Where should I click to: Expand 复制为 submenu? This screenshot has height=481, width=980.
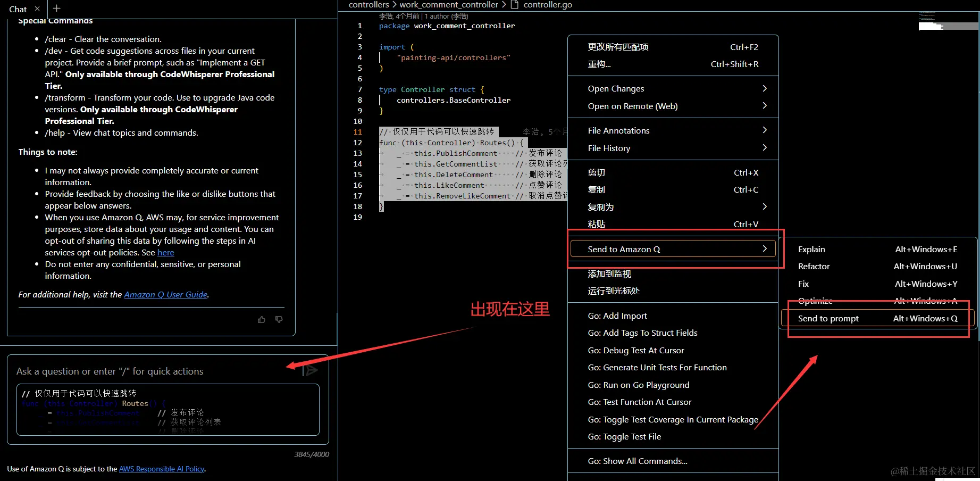click(x=673, y=207)
